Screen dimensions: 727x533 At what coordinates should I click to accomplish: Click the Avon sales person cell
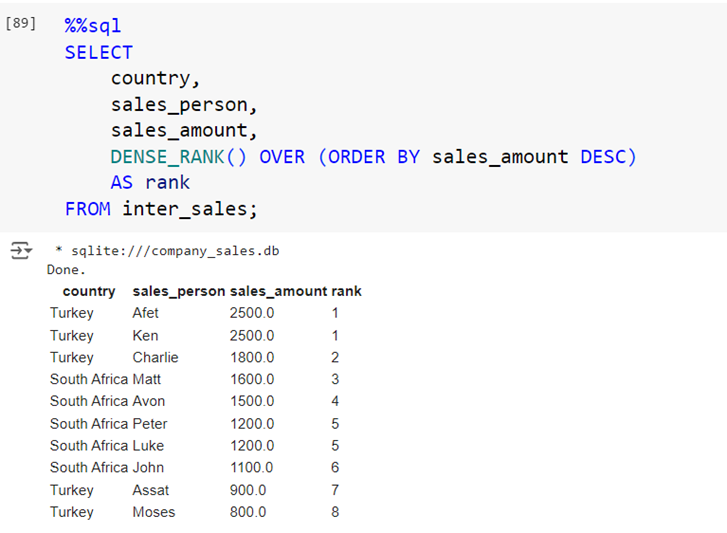(x=149, y=401)
